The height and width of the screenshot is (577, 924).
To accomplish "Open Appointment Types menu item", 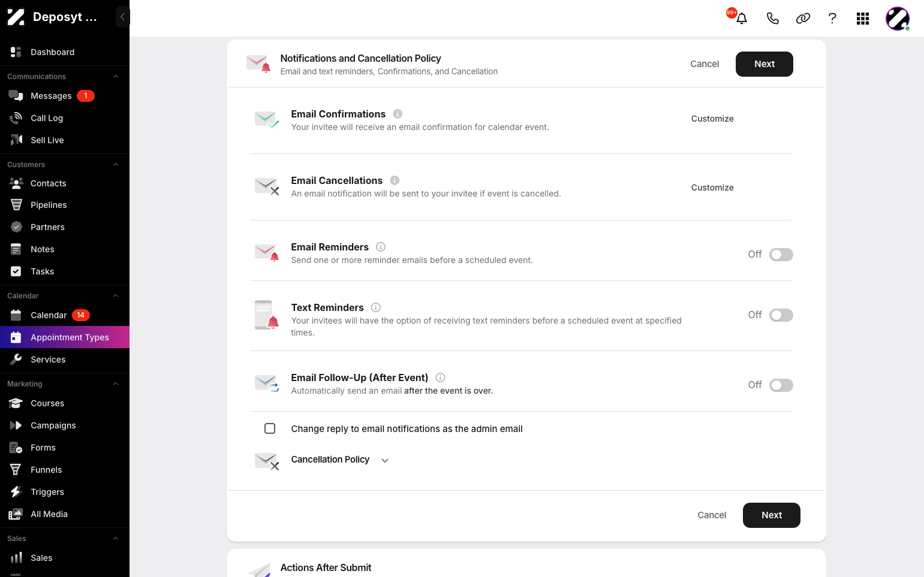I will coord(65,337).
